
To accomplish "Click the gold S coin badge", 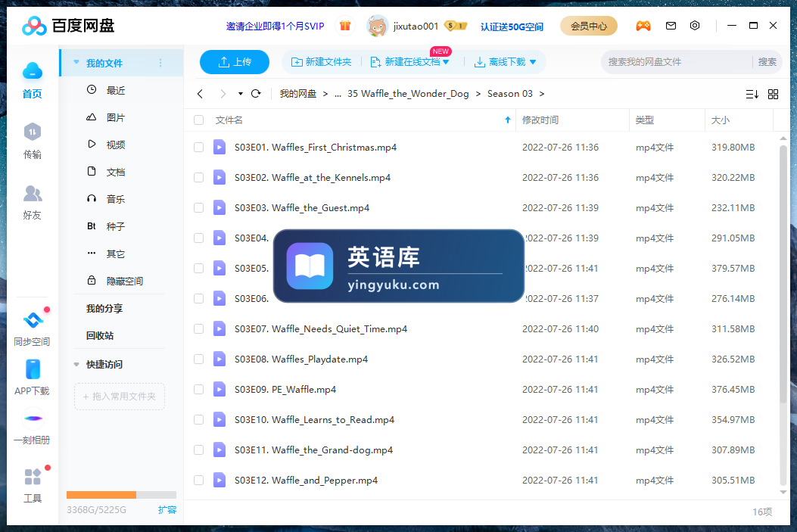I will (x=456, y=26).
